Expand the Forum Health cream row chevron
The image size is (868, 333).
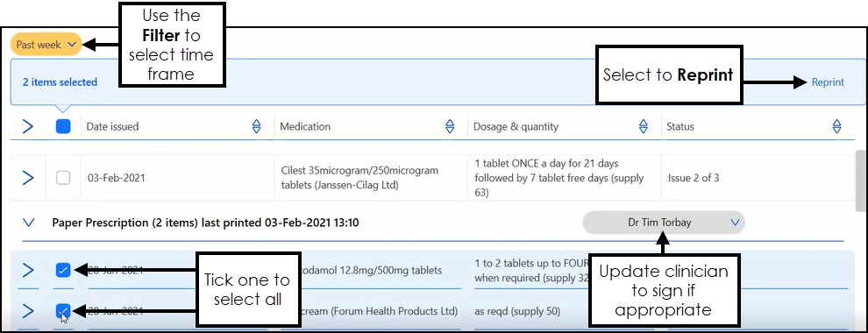(28, 311)
